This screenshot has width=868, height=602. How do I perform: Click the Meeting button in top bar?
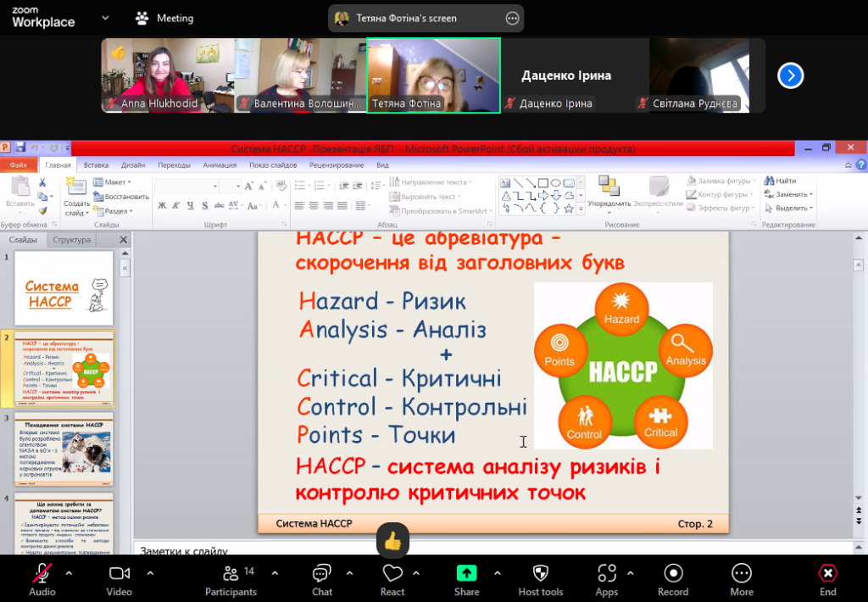pyautogui.click(x=165, y=18)
